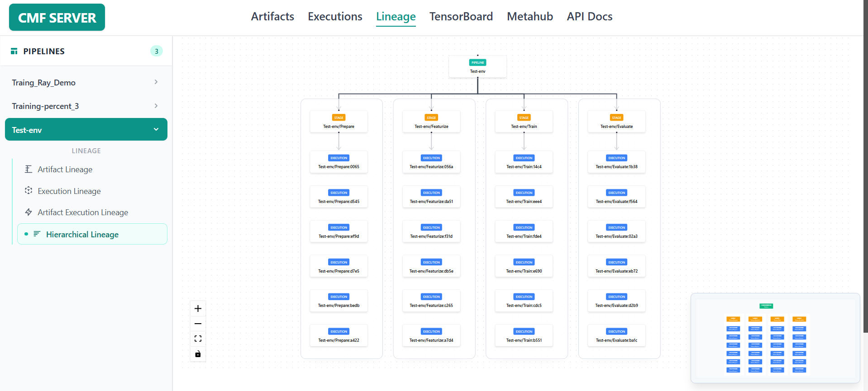Viewport: 868px width, 391px height.
Task: Select execution node Test-env/Featurize:db5e
Action: pyautogui.click(x=431, y=266)
